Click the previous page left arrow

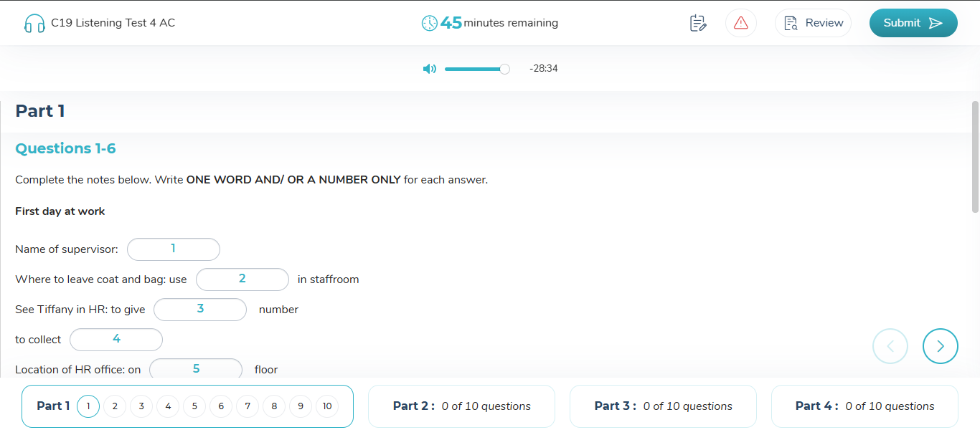(890, 346)
